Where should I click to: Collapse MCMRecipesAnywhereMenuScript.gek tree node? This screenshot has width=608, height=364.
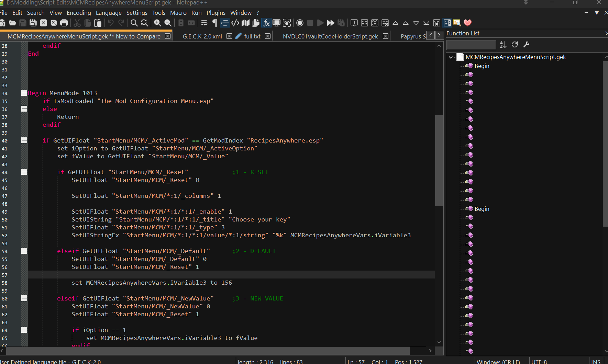coord(451,57)
